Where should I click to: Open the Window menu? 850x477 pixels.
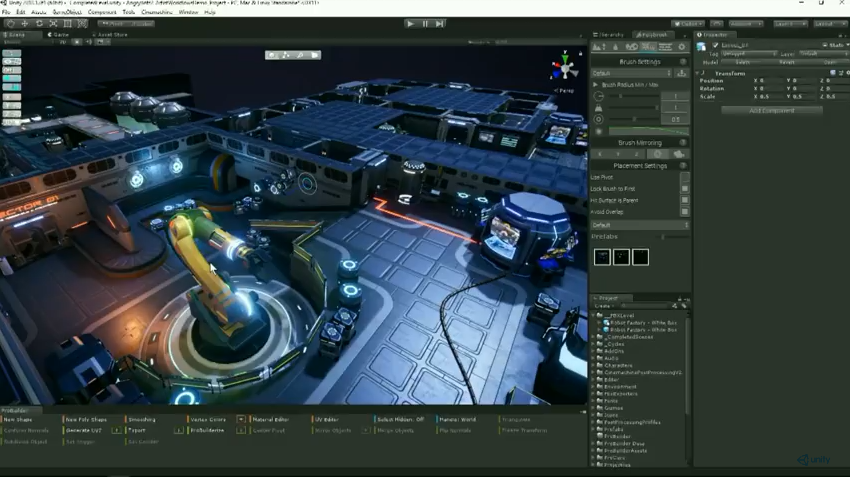(x=187, y=12)
